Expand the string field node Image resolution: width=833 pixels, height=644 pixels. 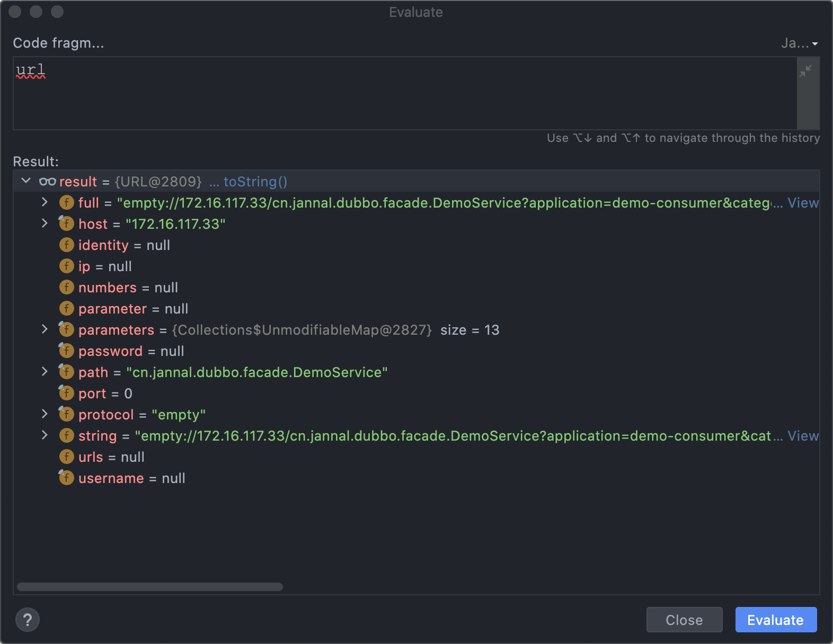45,435
